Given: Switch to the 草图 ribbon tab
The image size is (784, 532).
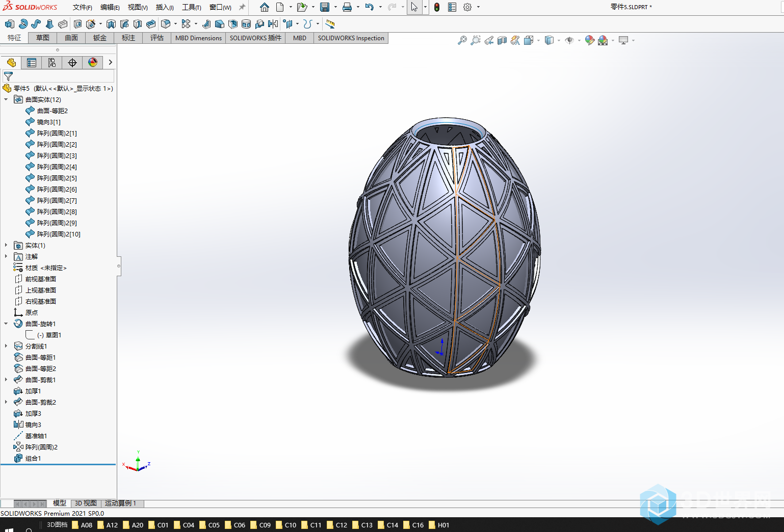Looking at the screenshot, I should point(43,38).
